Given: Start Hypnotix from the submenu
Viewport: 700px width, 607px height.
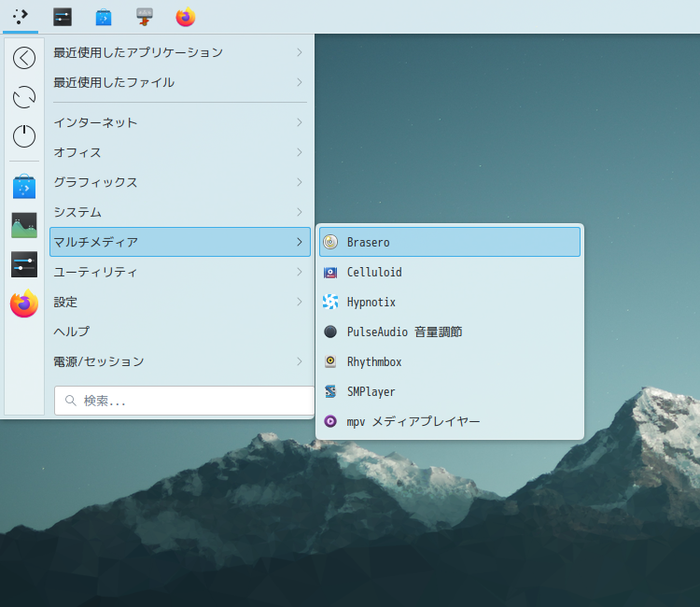Looking at the screenshot, I should 450,302.
